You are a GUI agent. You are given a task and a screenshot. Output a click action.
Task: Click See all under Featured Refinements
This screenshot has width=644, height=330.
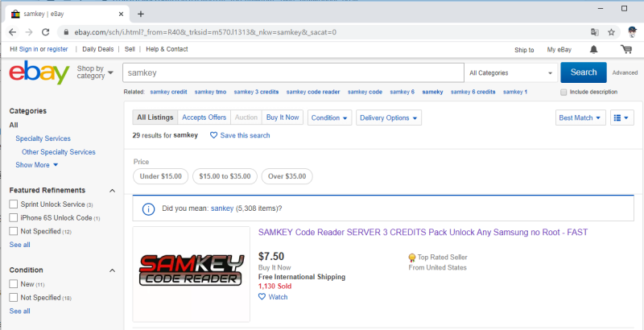[x=19, y=245]
